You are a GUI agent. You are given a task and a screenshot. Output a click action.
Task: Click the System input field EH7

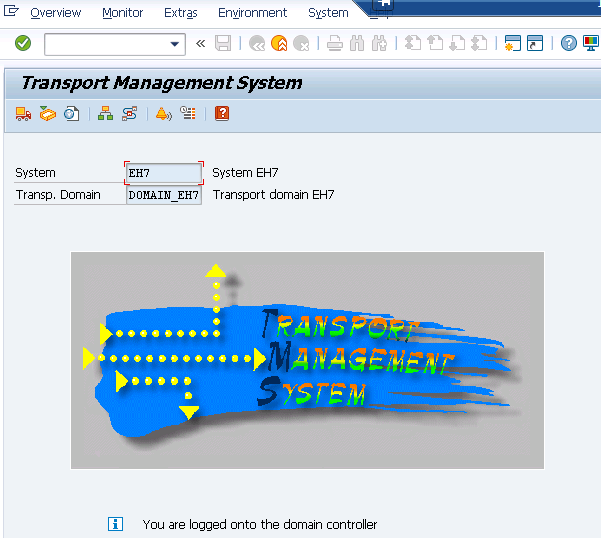point(164,173)
